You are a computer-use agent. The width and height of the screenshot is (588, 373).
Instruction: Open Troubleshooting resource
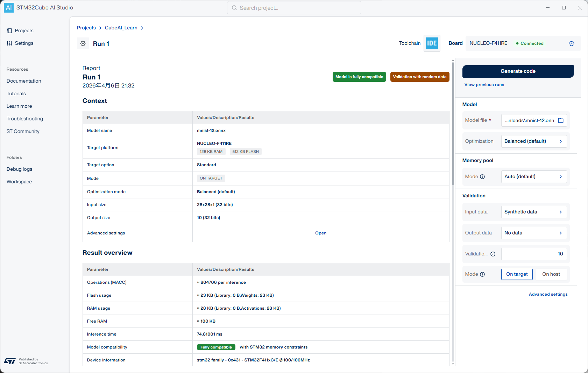pyautogui.click(x=25, y=119)
